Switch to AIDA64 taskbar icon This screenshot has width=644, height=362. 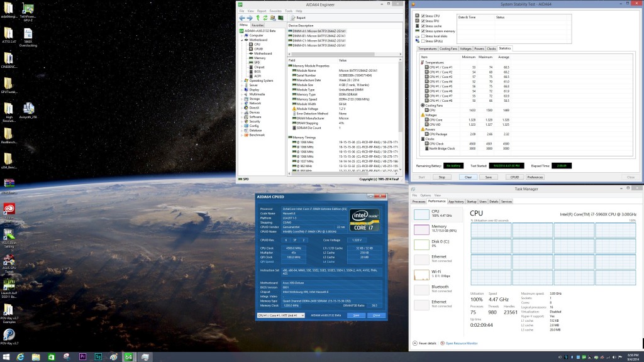128,357
